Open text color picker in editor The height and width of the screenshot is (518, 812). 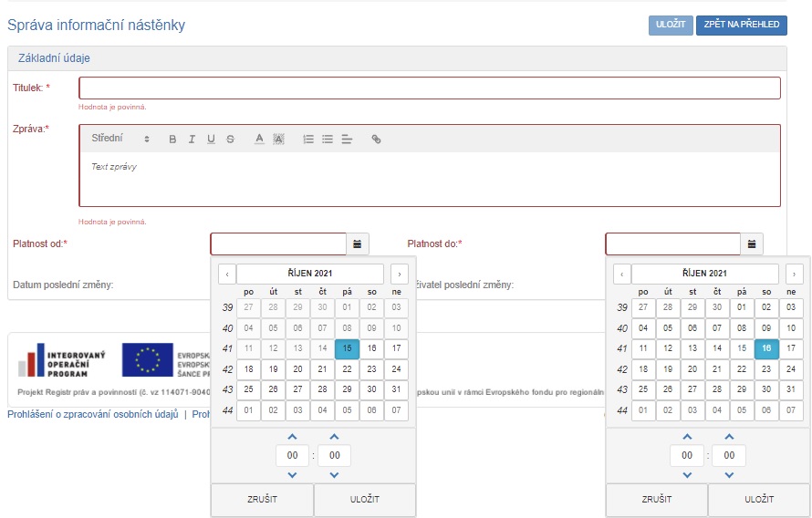pyautogui.click(x=259, y=140)
